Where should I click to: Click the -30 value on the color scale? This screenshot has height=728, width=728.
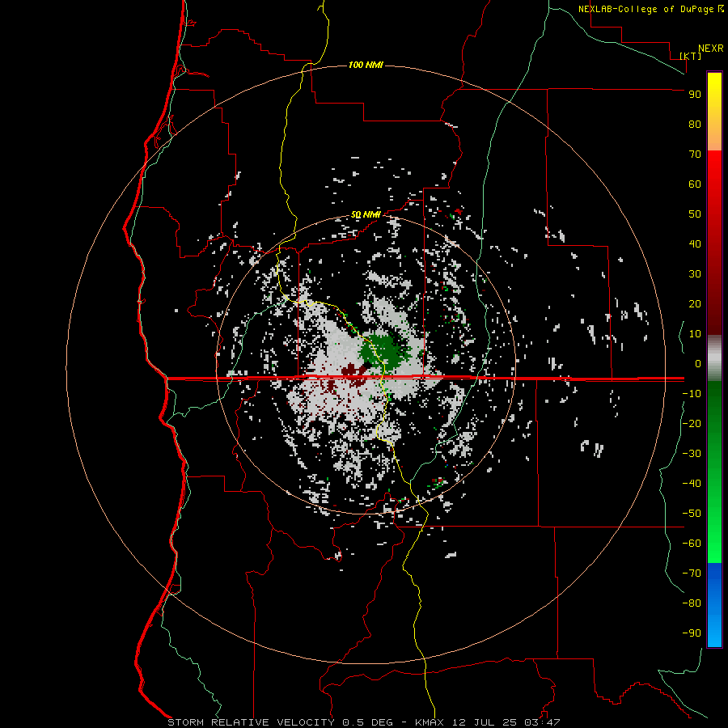point(692,454)
